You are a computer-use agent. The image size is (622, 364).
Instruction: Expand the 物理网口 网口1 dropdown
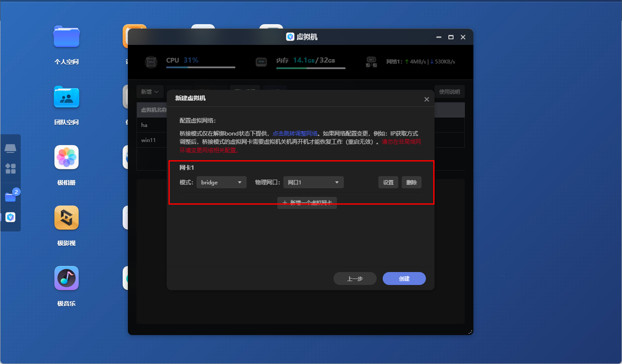[313, 182]
